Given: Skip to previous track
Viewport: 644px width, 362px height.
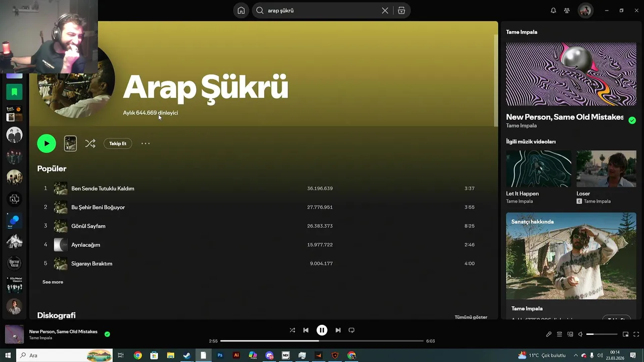Looking at the screenshot, I should (x=306, y=330).
